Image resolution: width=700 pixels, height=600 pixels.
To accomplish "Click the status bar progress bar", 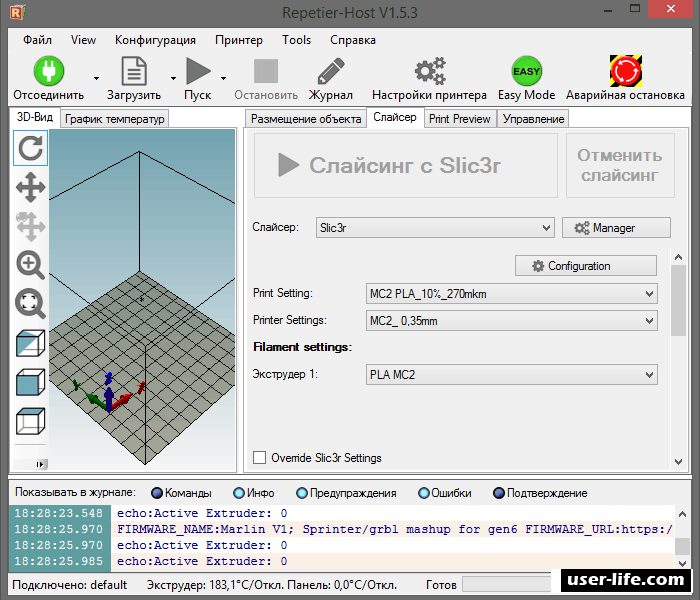I will coord(507,584).
